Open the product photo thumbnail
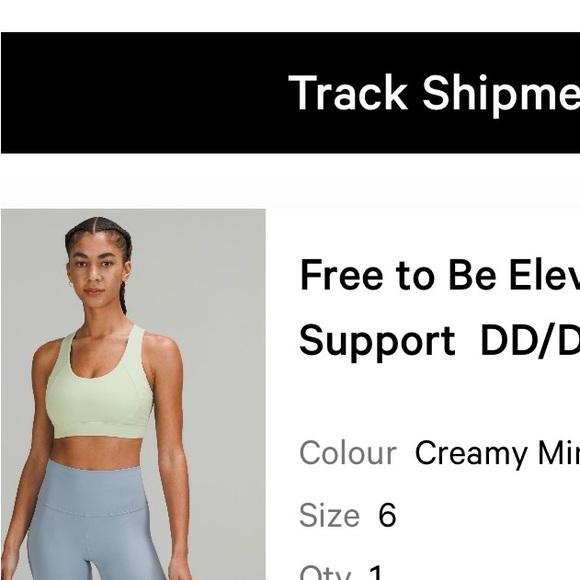The width and height of the screenshot is (580, 580). tap(133, 394)
